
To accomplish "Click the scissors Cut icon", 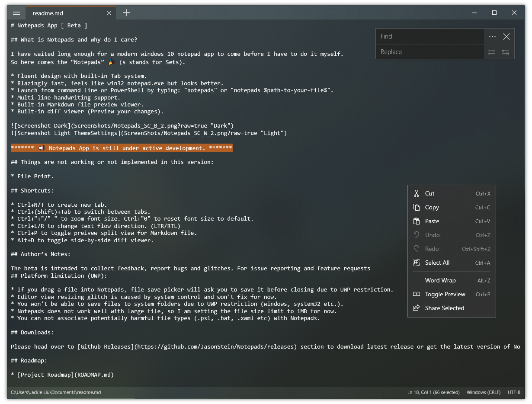I will pos(417,193).
